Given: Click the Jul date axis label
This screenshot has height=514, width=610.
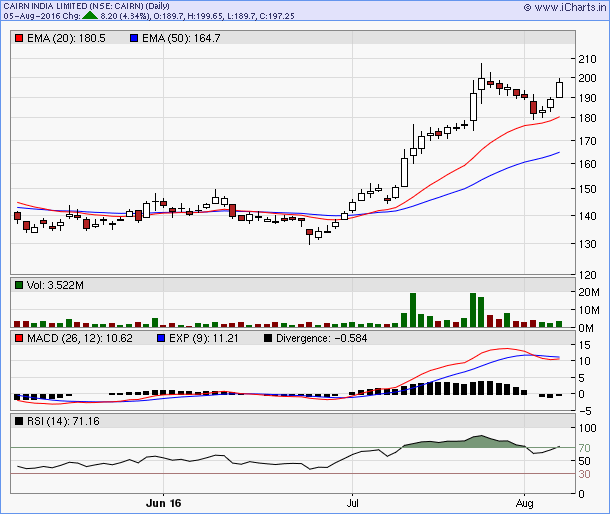Looking at the screenshot, I should pos(352,503).
